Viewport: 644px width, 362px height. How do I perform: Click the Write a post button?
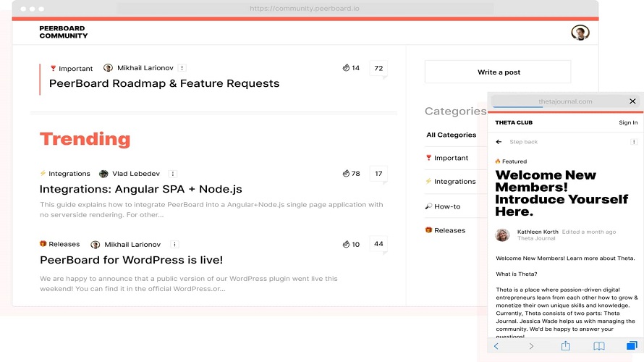click(498, 72)
